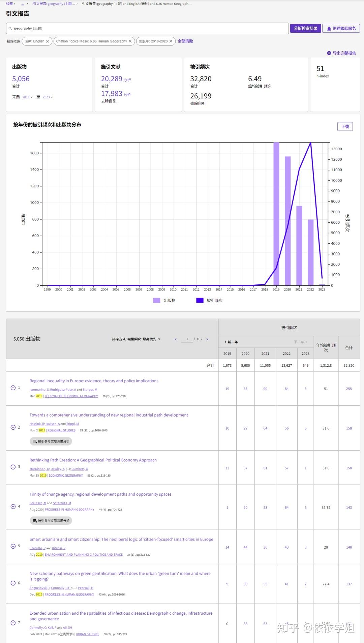This screenshot has width=364, height=643.
Task: Remove the 6.86 Human Geography filter chip
Action: 130,41
